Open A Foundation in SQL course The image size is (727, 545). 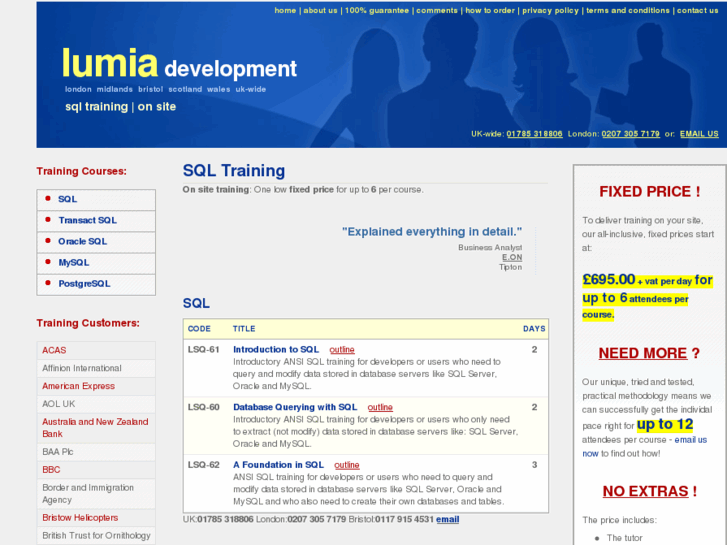(278, 465)
